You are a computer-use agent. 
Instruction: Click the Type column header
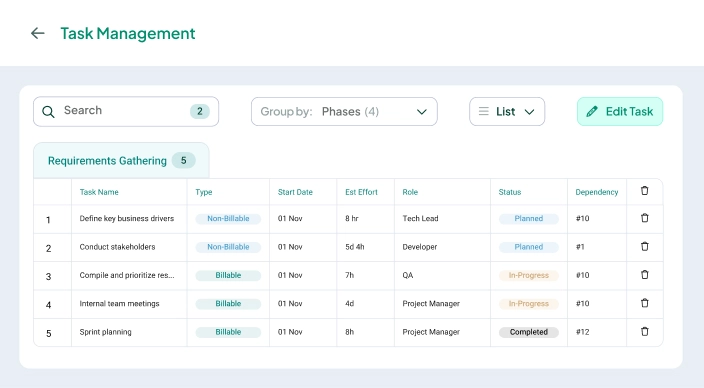203,192
